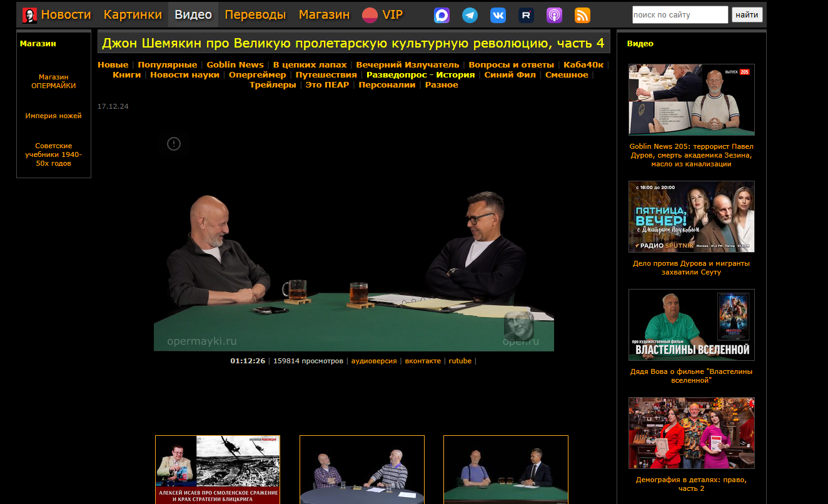
Task: Open the Goblin News category link
Action: tap(235, 65)
